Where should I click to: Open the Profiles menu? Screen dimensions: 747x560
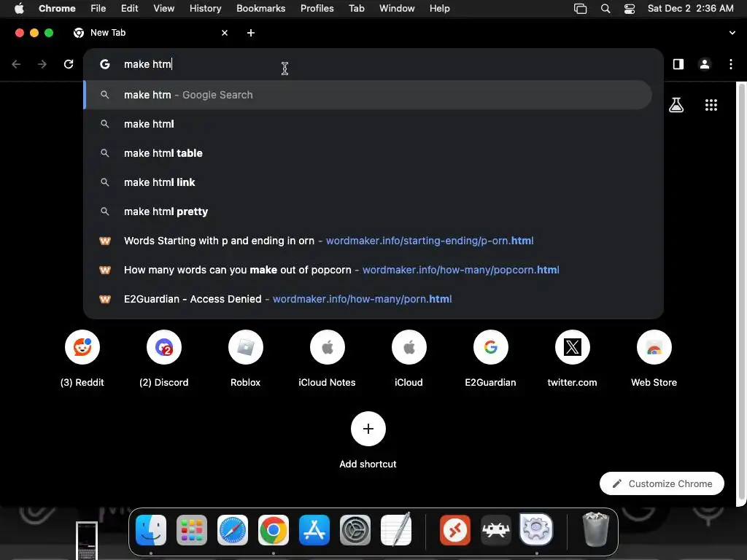pos(317,9)
